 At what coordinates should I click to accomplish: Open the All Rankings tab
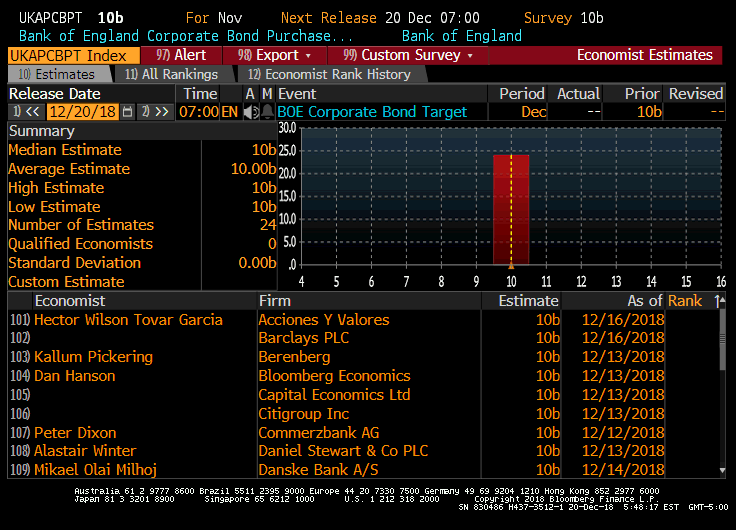(x=172, y=74)
